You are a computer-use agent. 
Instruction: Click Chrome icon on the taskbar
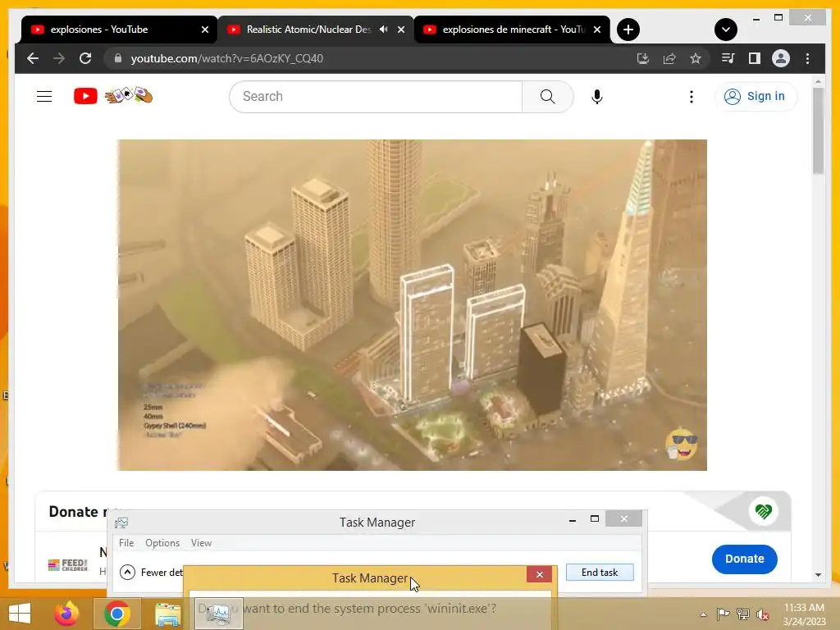(x=117, y=614)
